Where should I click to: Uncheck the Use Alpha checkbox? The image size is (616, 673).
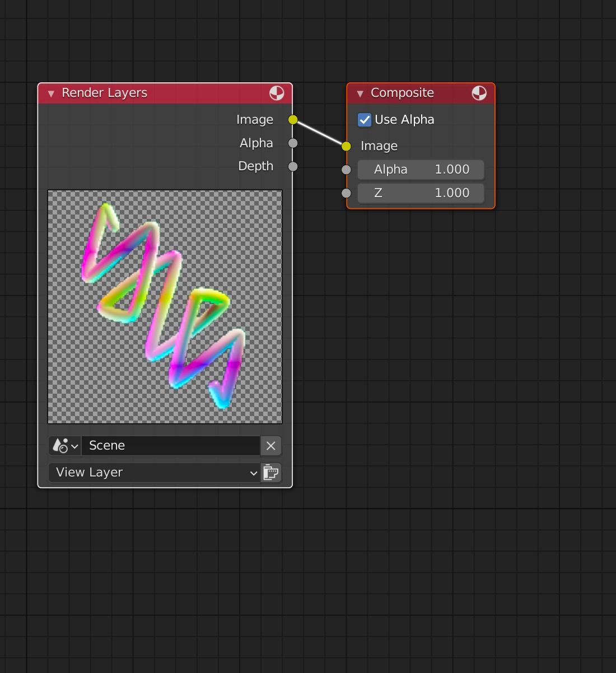click(365, 120)
